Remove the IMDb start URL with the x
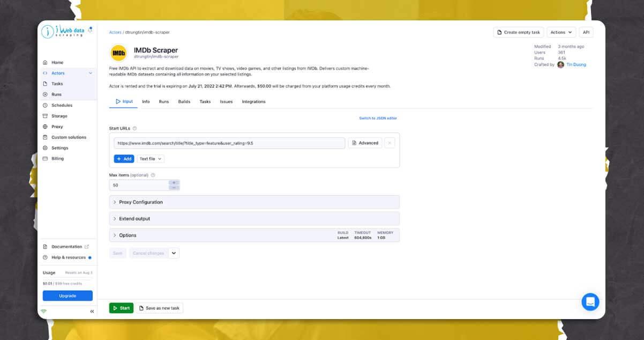644x340 pixels. click(x=390, y=143)
